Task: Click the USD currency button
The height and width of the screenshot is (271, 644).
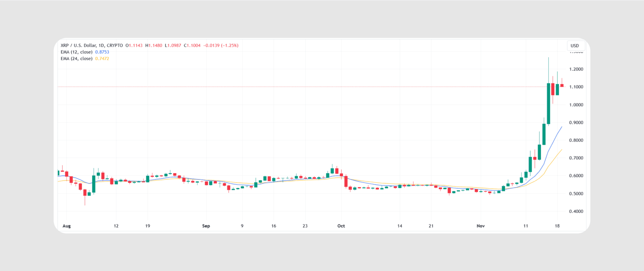Action: coord(575,46)
